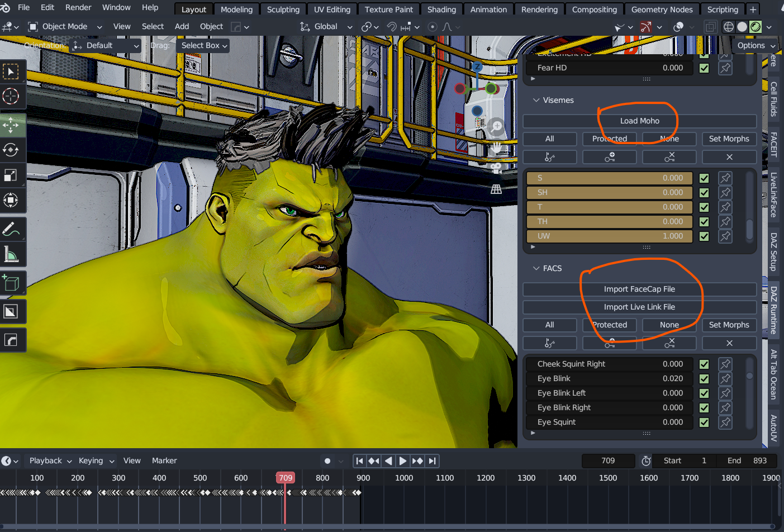
Task: Open the File menu
Action: [x=24, y=7]
